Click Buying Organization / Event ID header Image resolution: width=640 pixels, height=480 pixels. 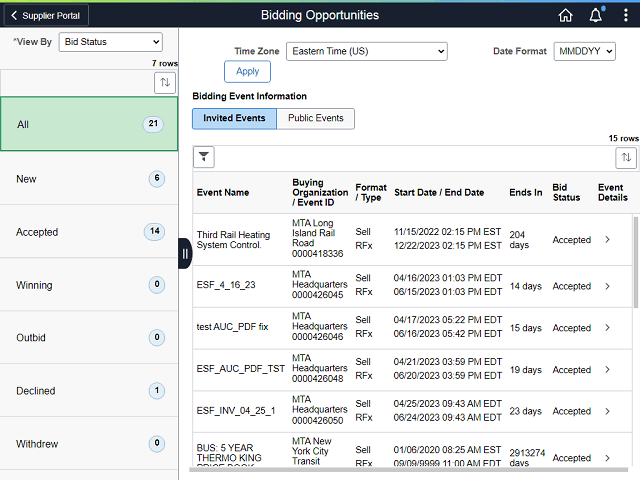click(320, 193)
